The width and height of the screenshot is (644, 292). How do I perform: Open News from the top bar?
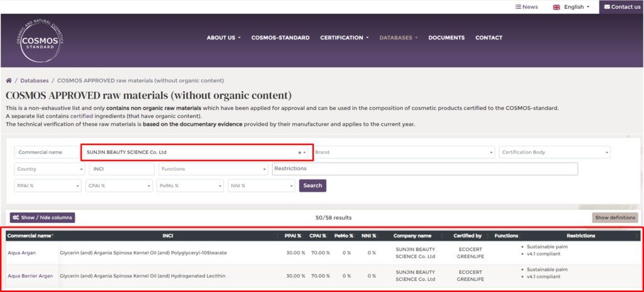[526, 7]
